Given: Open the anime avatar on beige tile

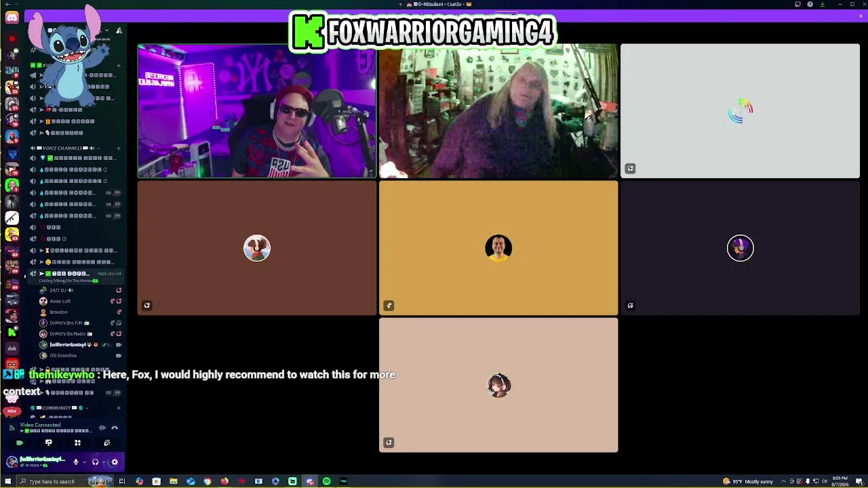Looking at the screenshot, I should tap(498, 385).
